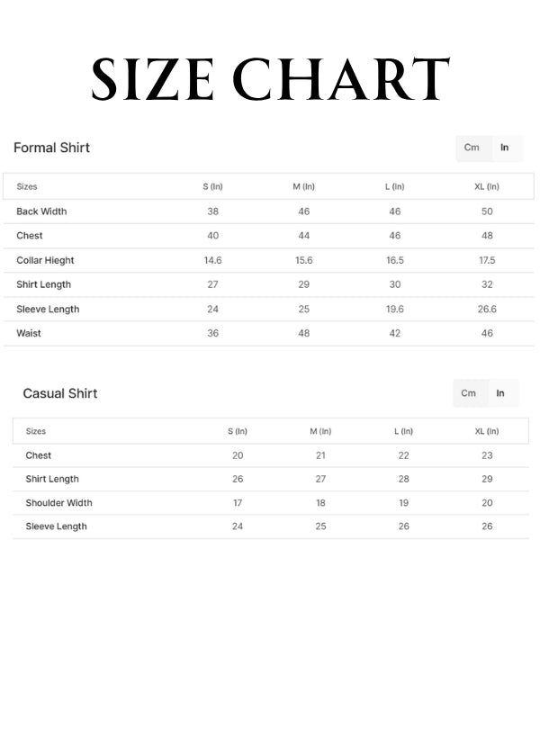Click Casual Shirt Shoulder Width S value 17
Screen dimensions: 540x756
238,503
